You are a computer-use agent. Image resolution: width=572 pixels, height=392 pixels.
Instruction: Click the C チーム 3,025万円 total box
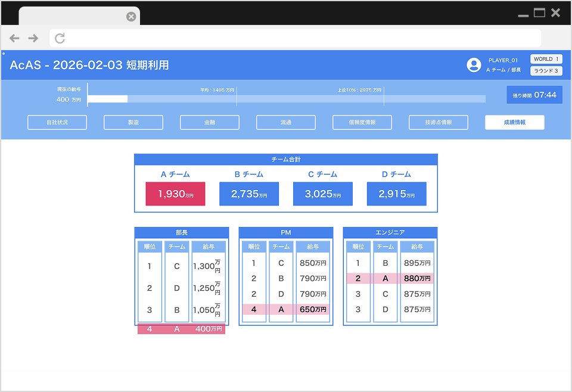[x=323, y=194]
